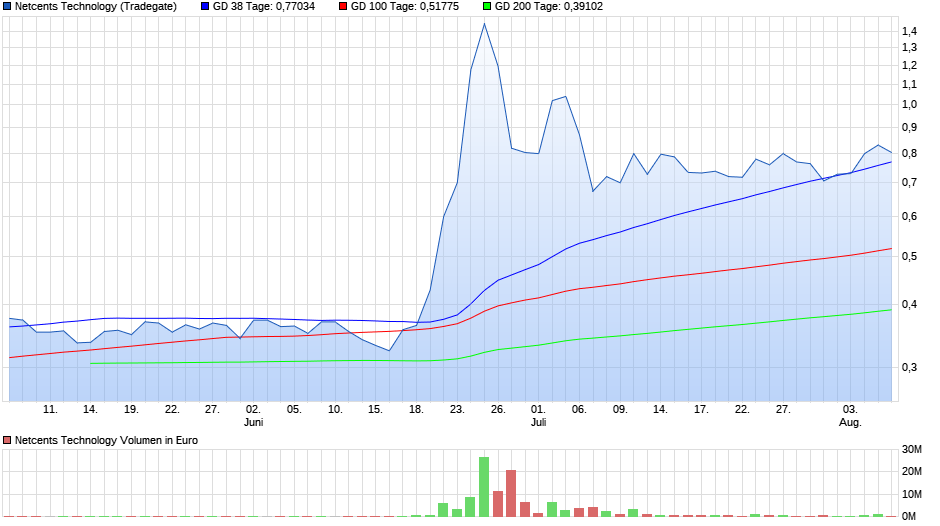Viewport: 940px width, 526px height.
Task: Click the '1,4' price axis label
Action: coord(909,31)
